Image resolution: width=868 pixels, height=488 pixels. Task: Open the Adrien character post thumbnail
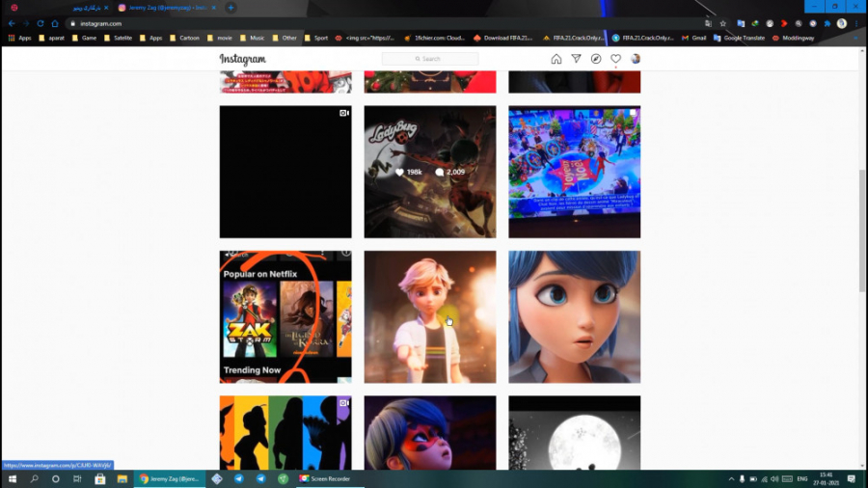pyautogui.click(x=430, y=316)
